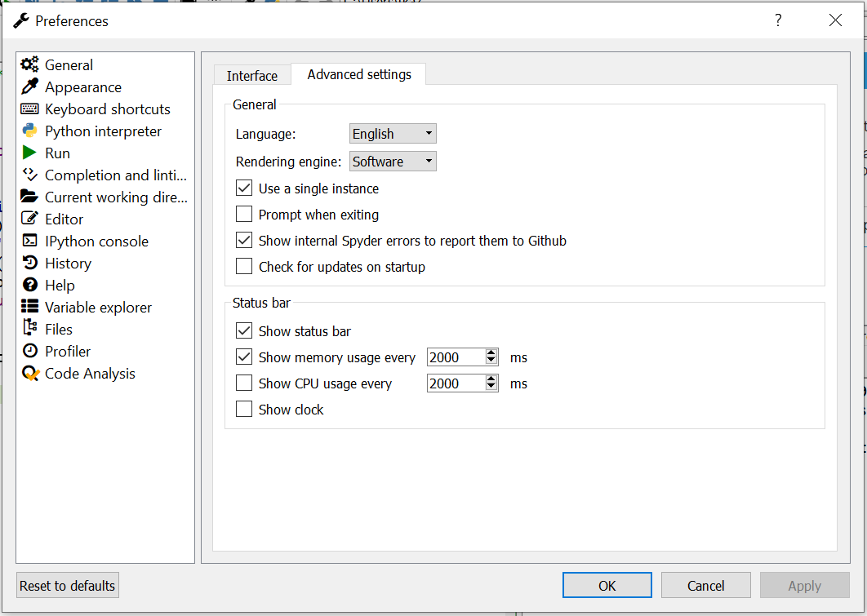Switch to the Interface tab
This screenshot has height=616, width=867.
pos(252,76)
